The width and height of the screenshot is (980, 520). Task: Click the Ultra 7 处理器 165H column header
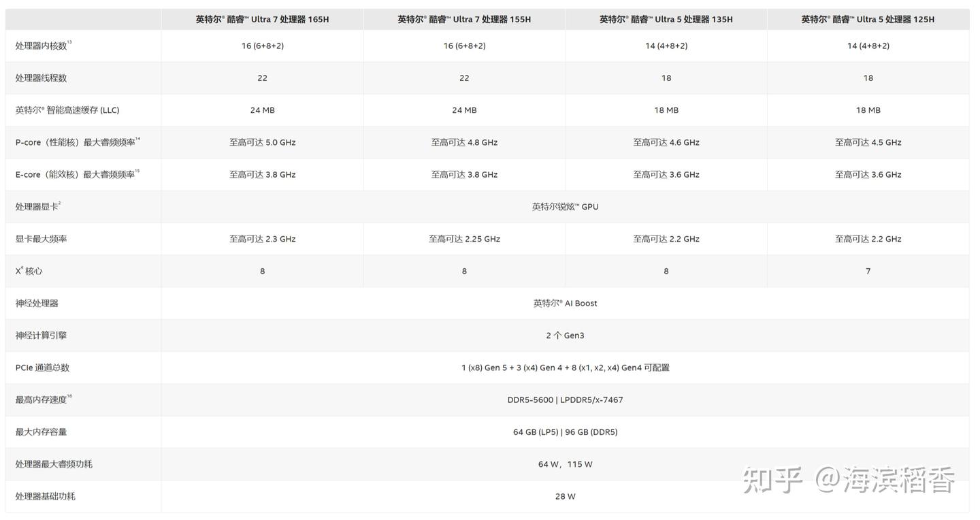[x=262, y=19]
